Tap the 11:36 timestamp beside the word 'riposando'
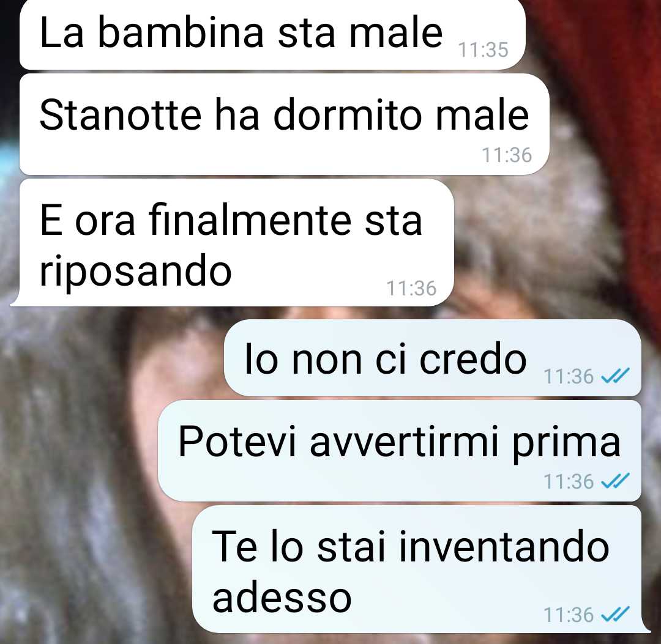The height and width of the screenshot is (644, 661). coord(411,289)
